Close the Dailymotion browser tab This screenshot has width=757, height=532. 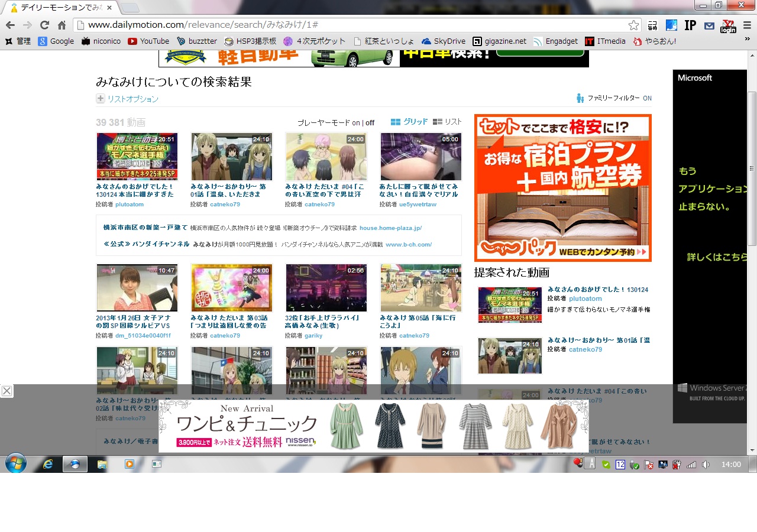[x=109, y=8]
